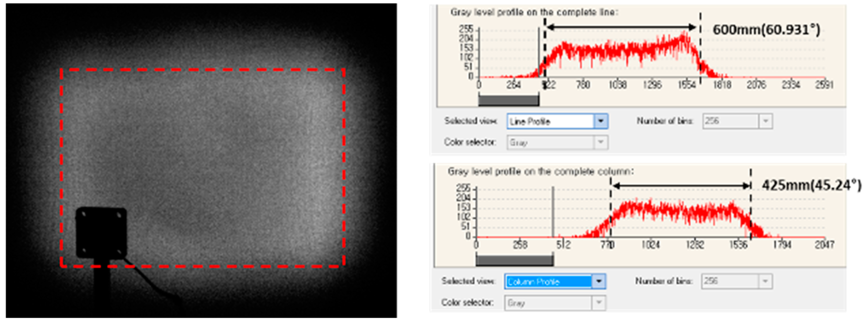The image size is (868, 324).
Task: Click center of the red dashed rectangle
Action: tap(203, 168)
